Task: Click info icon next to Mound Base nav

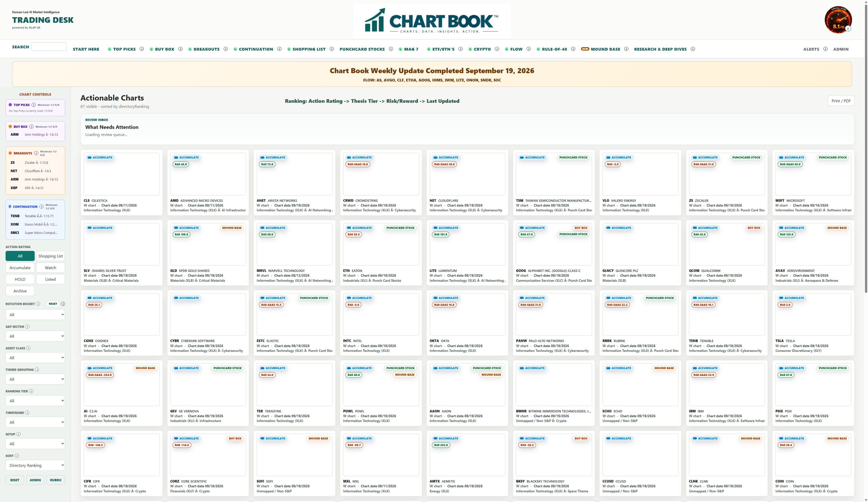Action: 626,49
